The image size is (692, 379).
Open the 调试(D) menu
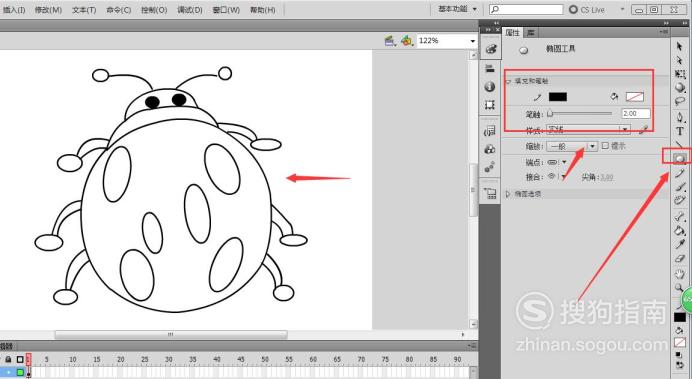pyautogui.click(x=190, y=10)
